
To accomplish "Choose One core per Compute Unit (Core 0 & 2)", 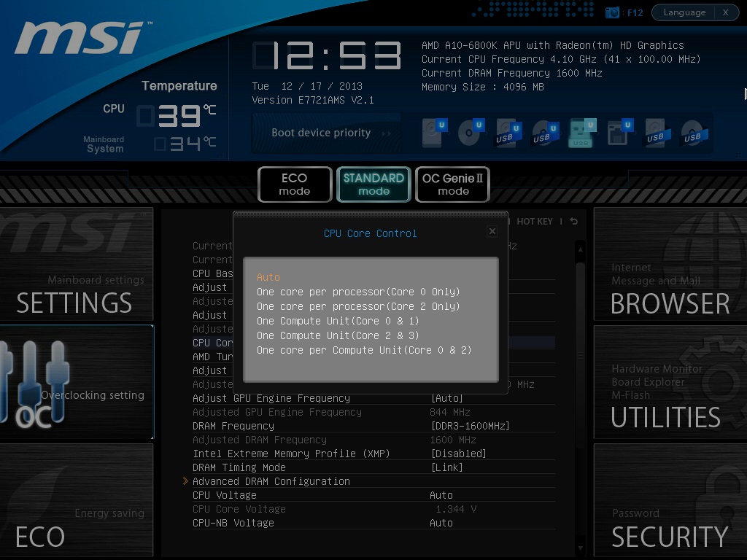I will pos(364,350).
